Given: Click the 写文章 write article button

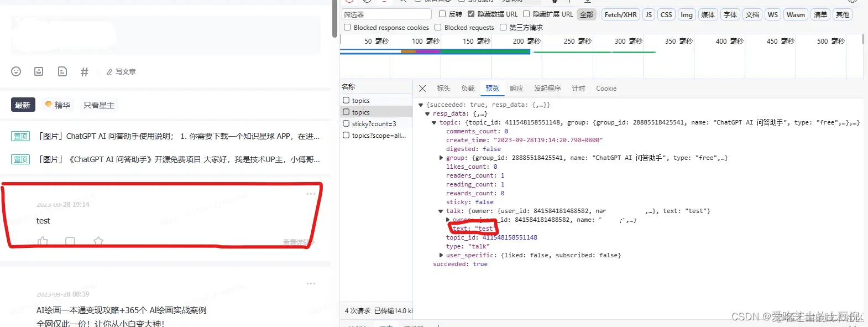Looking at the screenshot, I should pyautogui.click(x=121, y=72).
